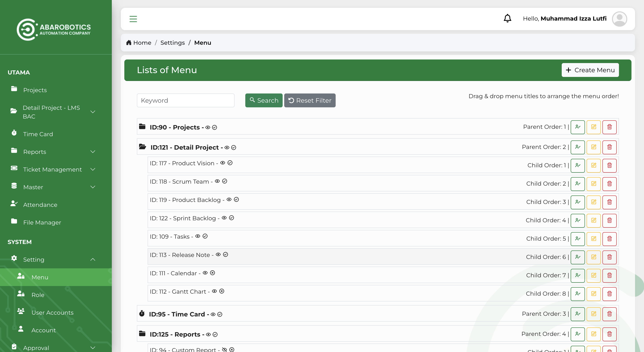Toggle active check for Scrum Team
Viewport: 644px width, 352px height.
click(x=225, y=181)
